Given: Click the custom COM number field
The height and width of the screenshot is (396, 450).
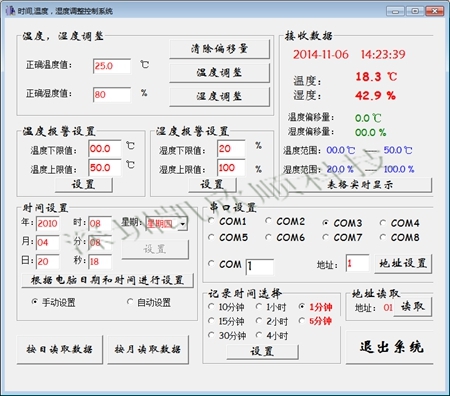Looking at the screenshot, I should coord(260,266).
